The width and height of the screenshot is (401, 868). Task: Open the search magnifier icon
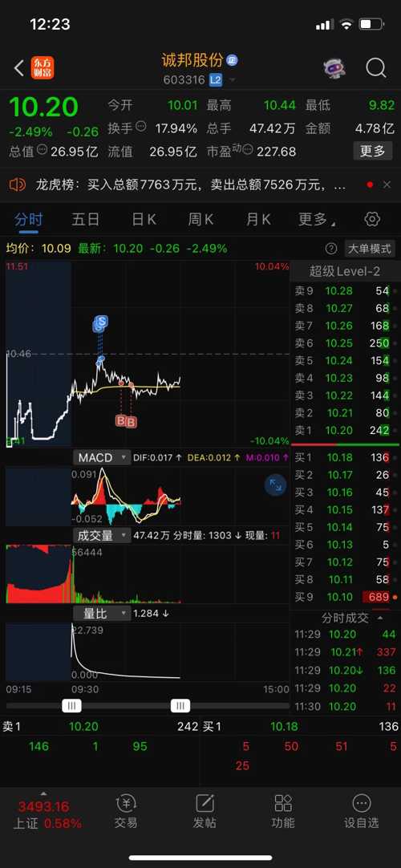[x=375, y=68]
